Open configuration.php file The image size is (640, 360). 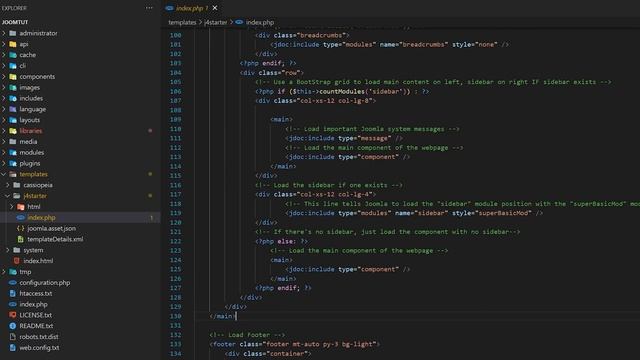click(44, 282)
